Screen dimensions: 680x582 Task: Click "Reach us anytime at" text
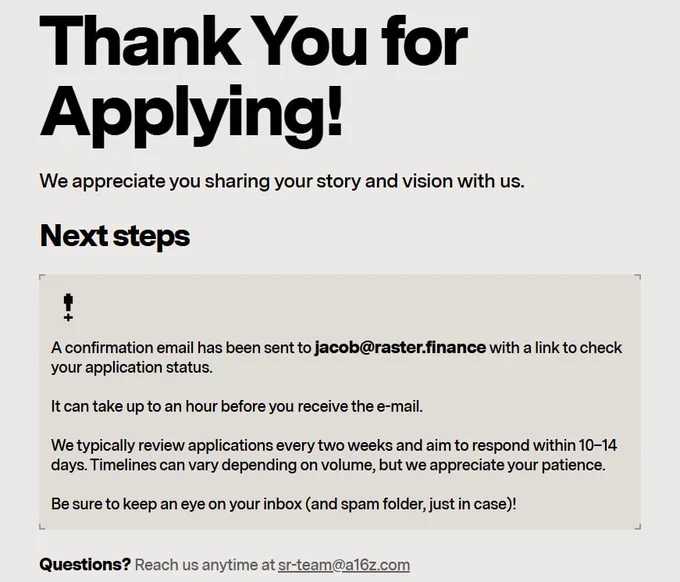tap(205, 565)
